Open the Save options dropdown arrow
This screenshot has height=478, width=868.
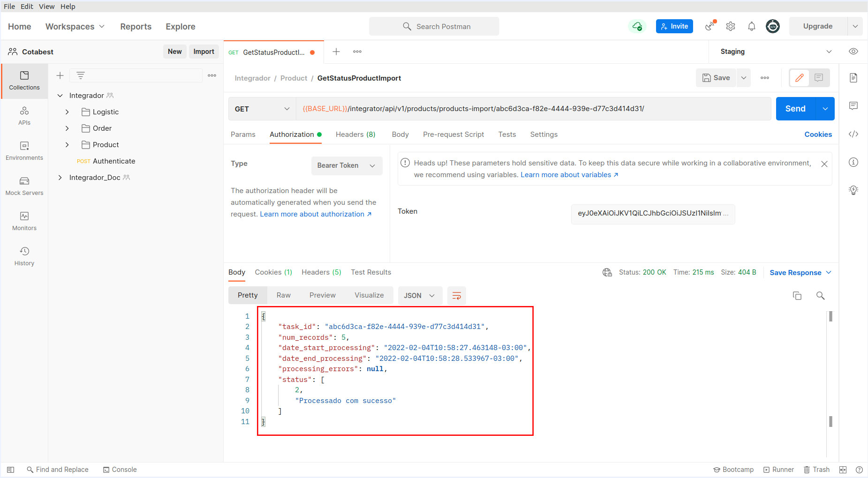click(744, 78)
